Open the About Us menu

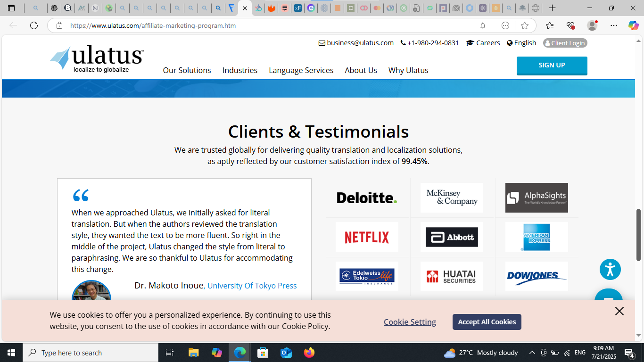tap(361, 70)
